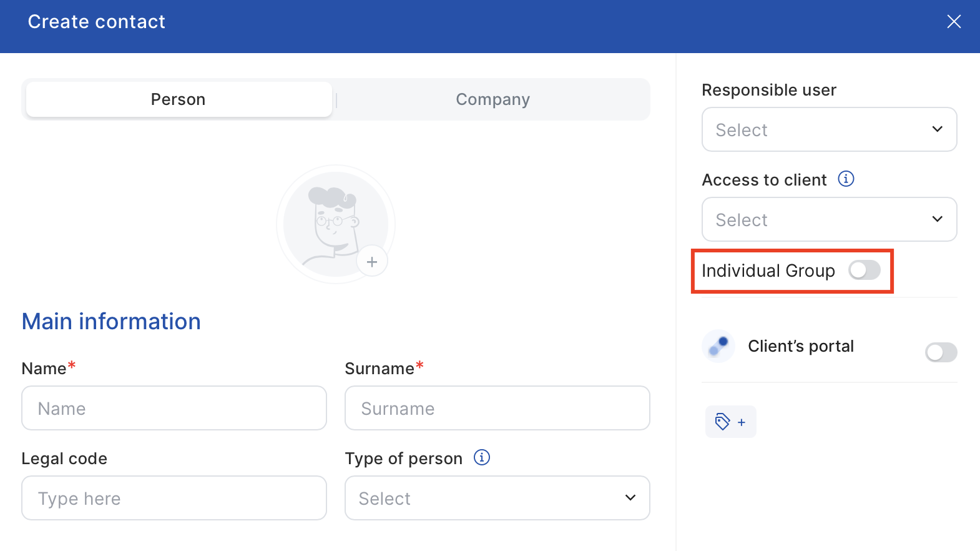
Task: Click the Client's portal logo icon
Action: pyautogui.click(x=718, y=346)
